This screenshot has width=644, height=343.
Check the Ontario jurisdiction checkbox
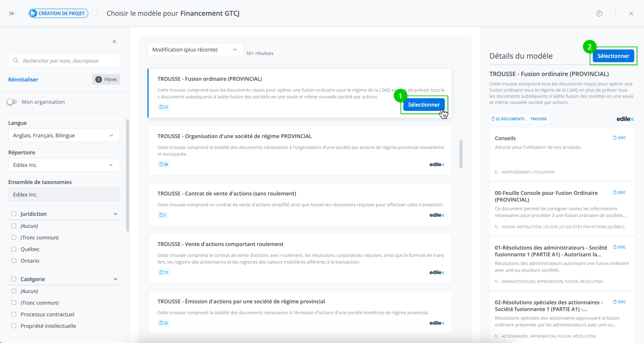pyautogui.click(x=14, y=261)
